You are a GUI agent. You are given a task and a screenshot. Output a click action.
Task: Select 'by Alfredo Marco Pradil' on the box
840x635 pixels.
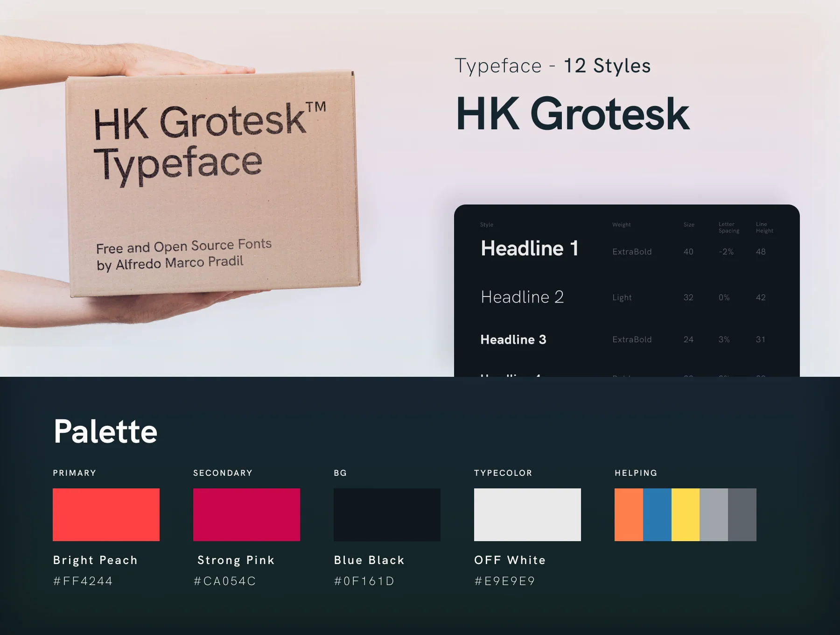tap(170, 263)
